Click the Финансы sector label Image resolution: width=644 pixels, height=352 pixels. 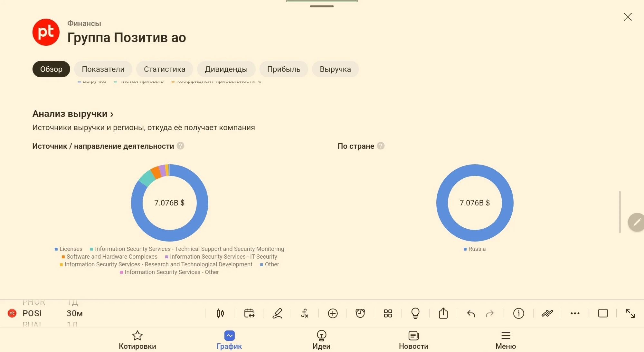[x=84, y=24]
